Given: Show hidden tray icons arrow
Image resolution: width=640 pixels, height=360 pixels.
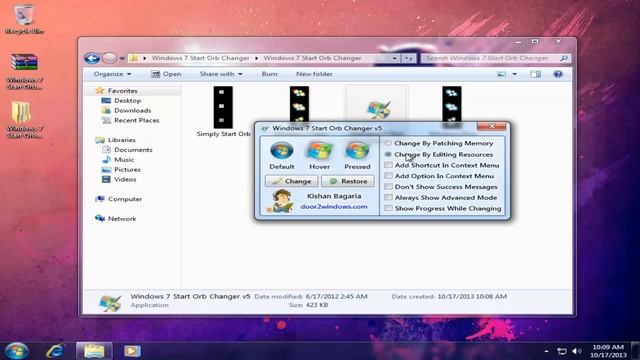Looking at the screenshot, I should click(546, 351).
